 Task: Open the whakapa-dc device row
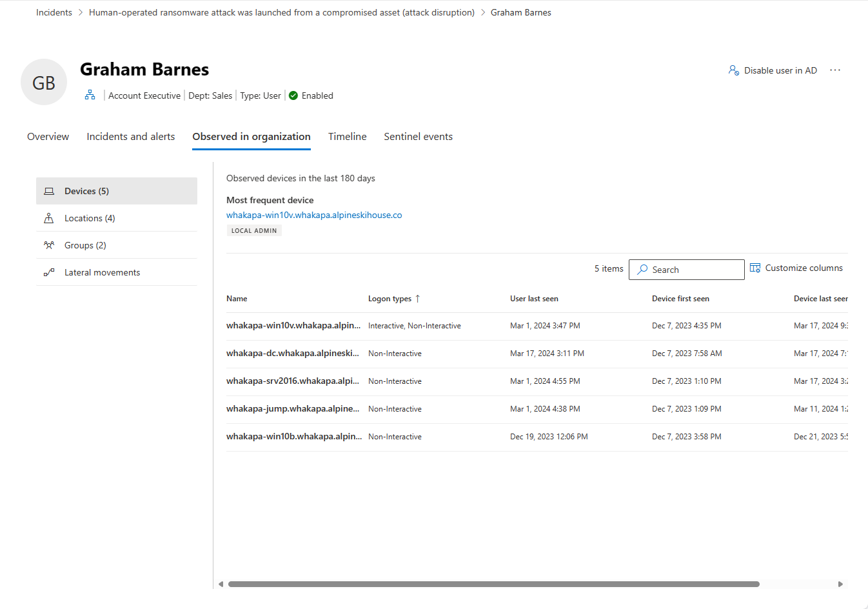click(x=293, y=354)
